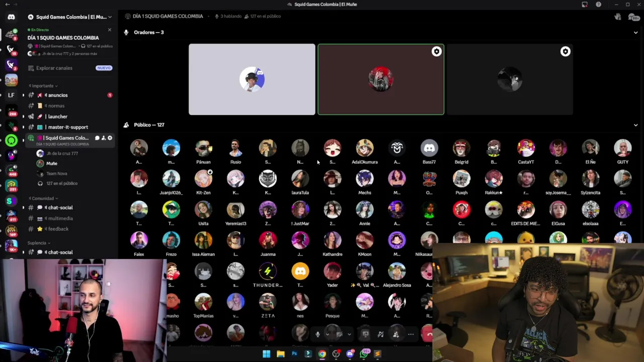Collapse the Comunidad category
This screenshot has width=644, height=362.
pos(43,199)
